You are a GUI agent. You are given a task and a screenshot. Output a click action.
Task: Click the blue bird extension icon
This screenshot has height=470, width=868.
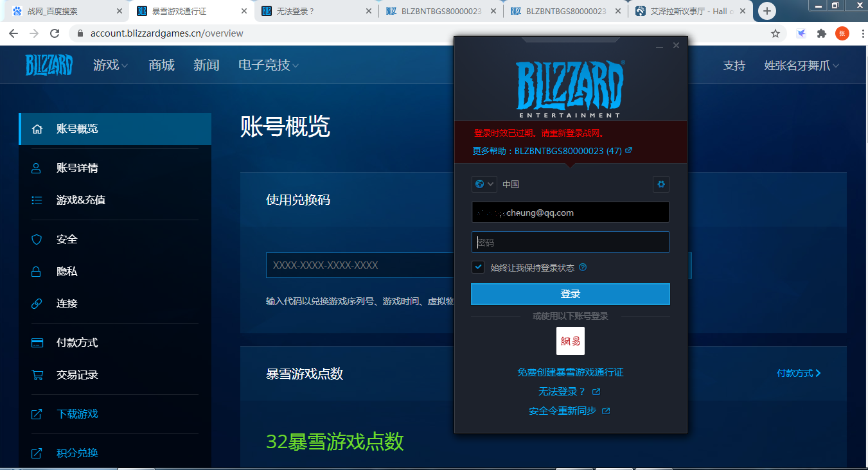tap(801, 33)
